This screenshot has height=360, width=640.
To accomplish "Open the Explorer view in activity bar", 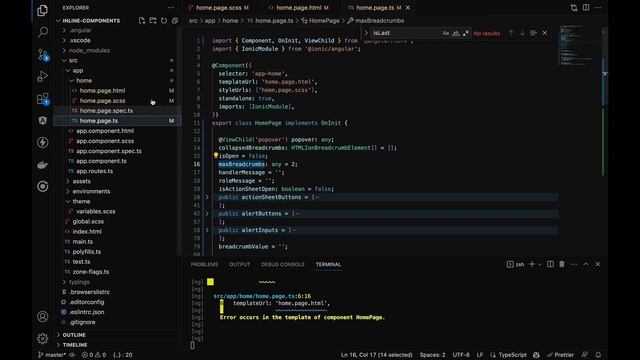I will tap(42, 10).
